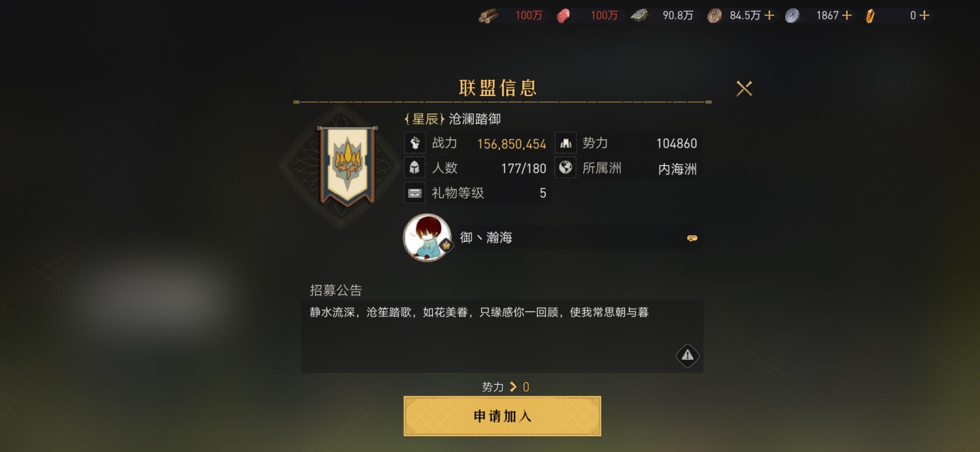Click the amber crystal currency icon

click(870, 16)
